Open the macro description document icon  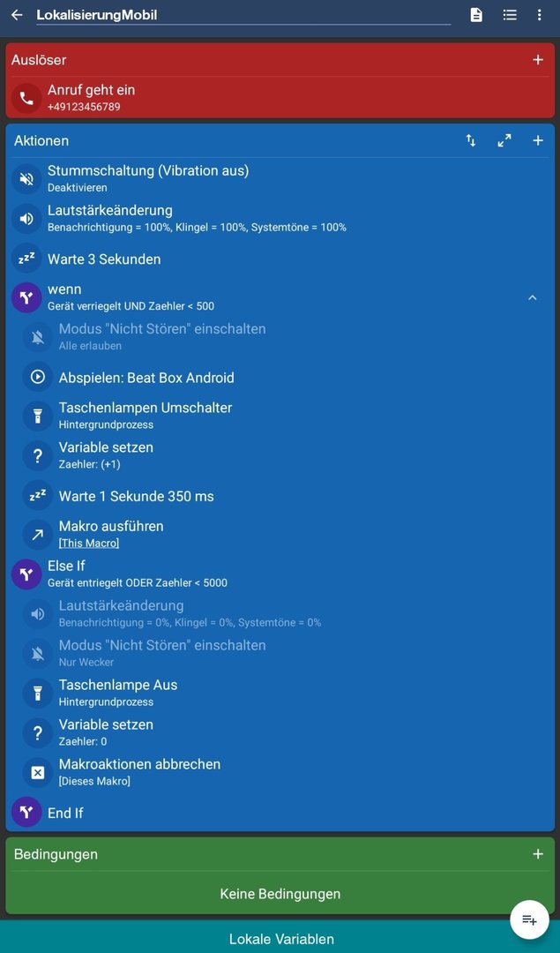coord(476,15)
